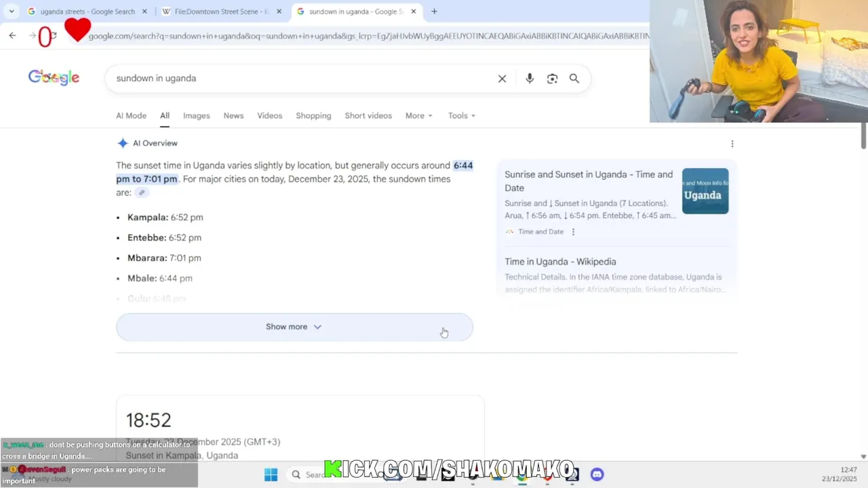
Task: Go back with the browser back arrow
Action: (12, 35)
